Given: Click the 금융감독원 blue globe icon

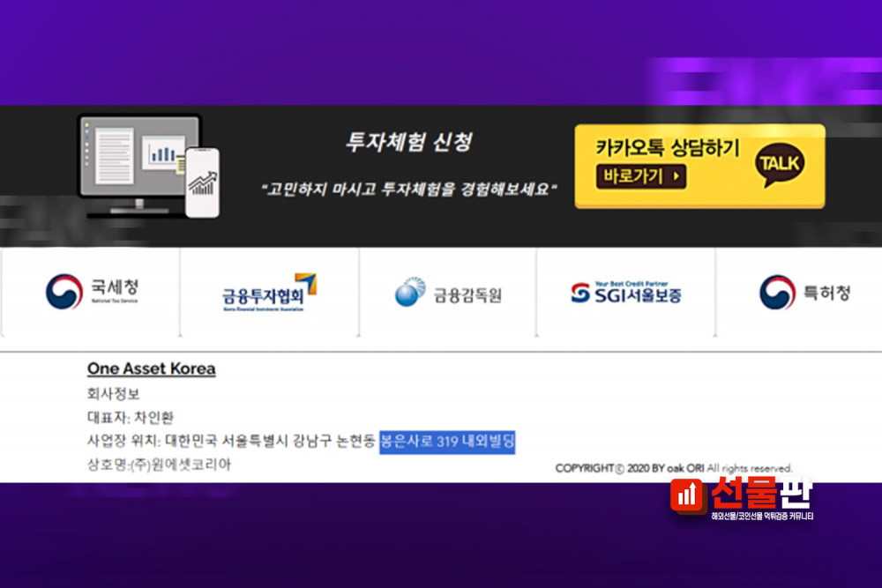Looking at the screenshot, I should coord(410,293).
